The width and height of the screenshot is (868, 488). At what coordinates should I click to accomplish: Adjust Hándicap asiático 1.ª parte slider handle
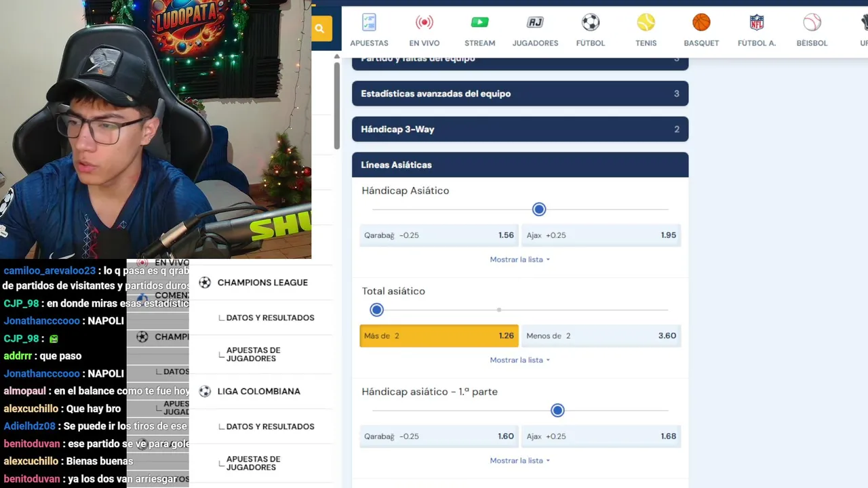[557, 410]
